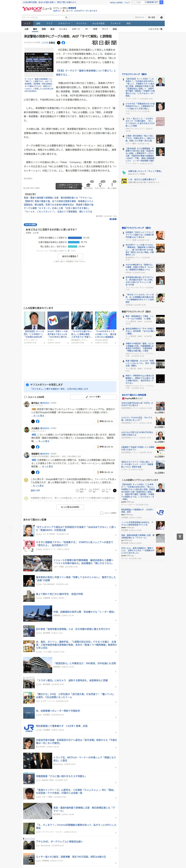Switch to the 速報 tab
Screen dimensions: 186x868
click(38, 24)
